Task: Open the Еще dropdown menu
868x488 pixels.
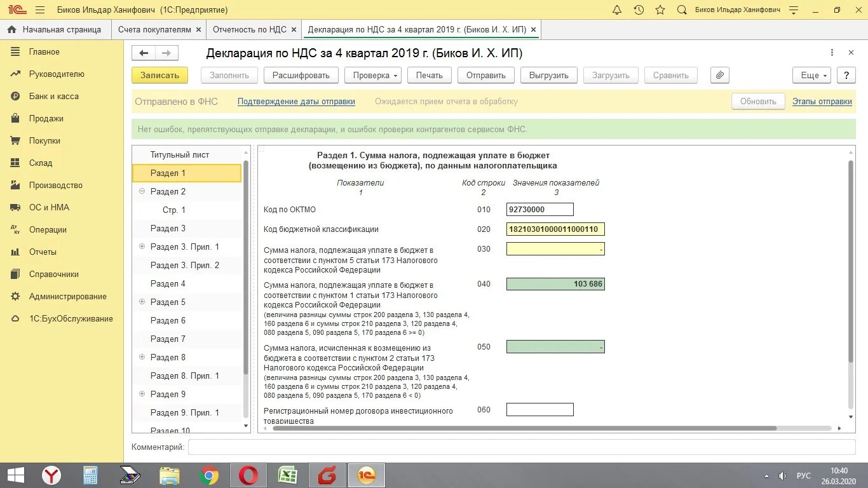Action: pos(812,75)
